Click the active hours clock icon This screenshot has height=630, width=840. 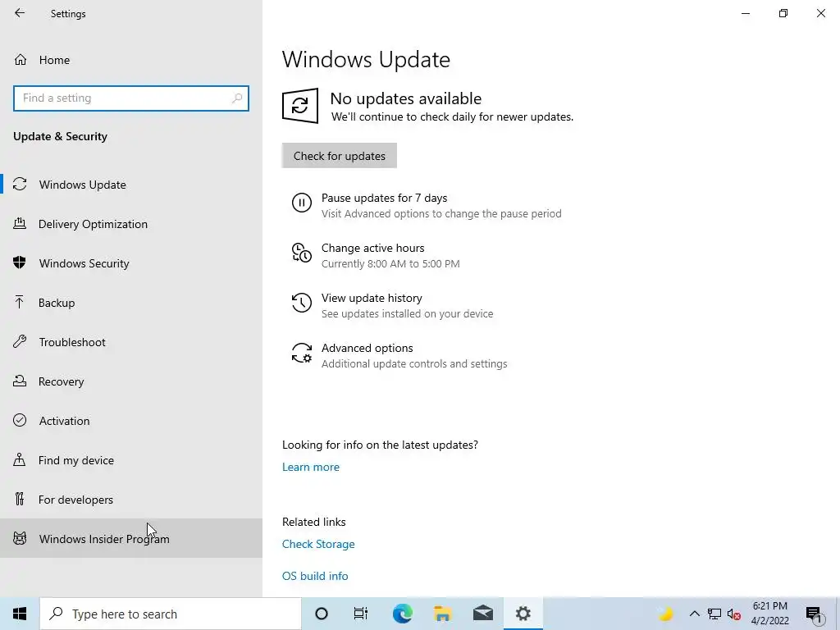click(x=302, y=253)
